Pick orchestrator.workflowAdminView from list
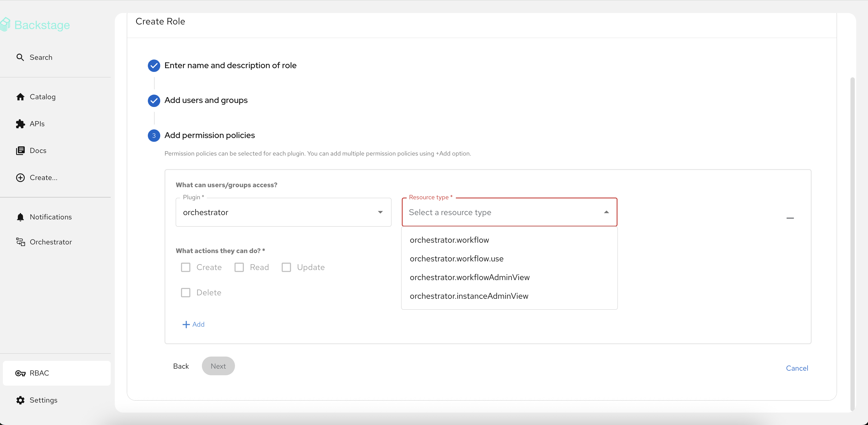The image size is (868, 425). pyautogui.click(x=469, y=277)
